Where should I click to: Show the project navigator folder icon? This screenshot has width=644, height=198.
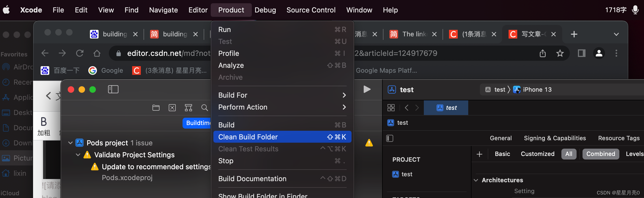coord(156,108)
